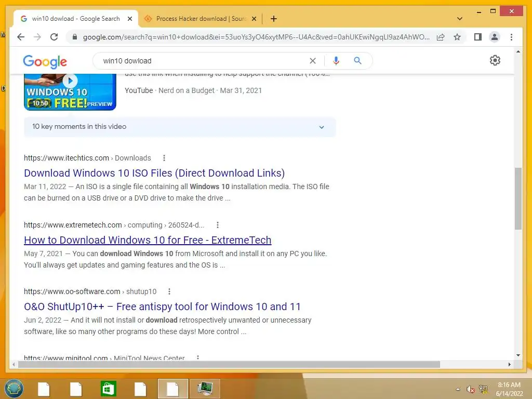
Task: Open Download Windows 10 ISO Files link
Action: click(x=154, y=173)
